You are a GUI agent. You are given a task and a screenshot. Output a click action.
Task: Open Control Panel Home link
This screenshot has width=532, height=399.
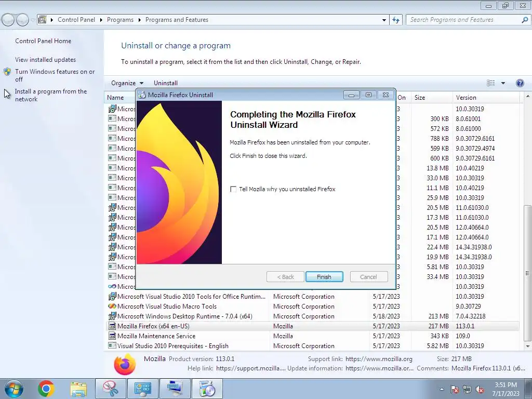pos(43,41)
